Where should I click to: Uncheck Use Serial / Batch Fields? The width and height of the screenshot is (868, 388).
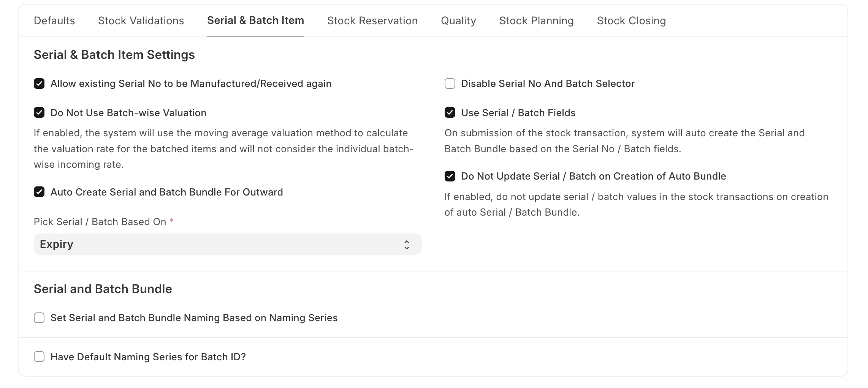click(450, 113)
